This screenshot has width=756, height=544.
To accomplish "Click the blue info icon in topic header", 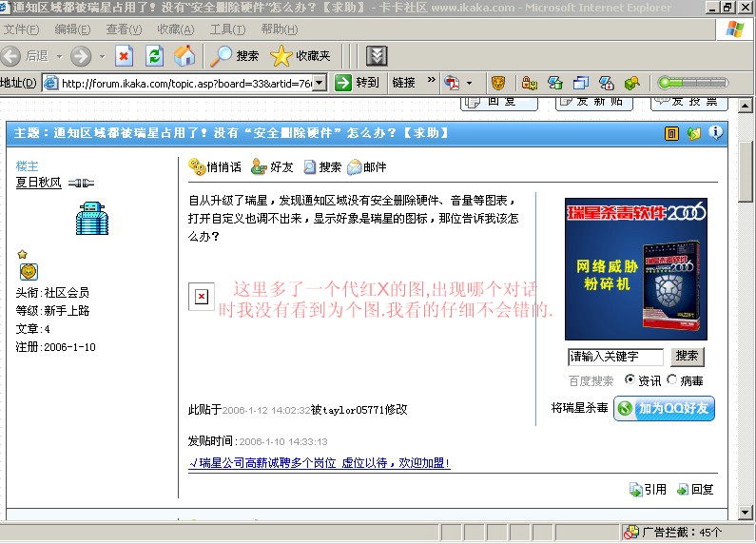I will coord(716,132).
